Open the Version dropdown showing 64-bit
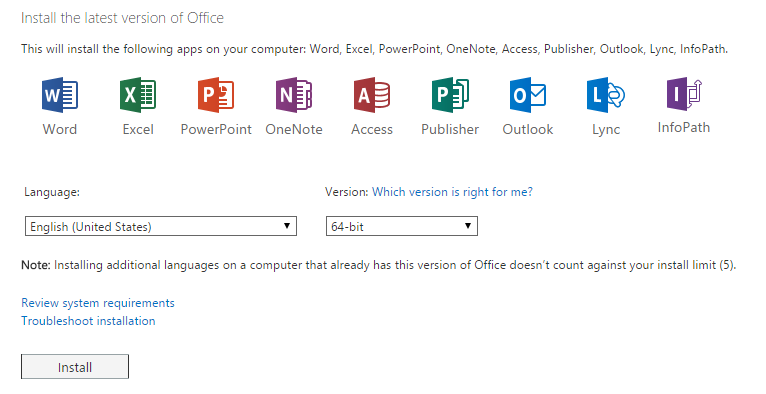 (x=402, y=226)
